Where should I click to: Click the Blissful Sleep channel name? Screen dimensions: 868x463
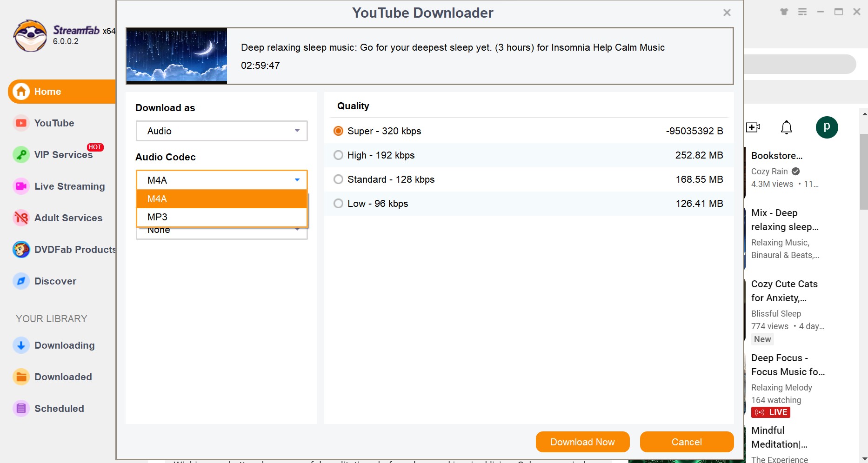click(776, 314)
